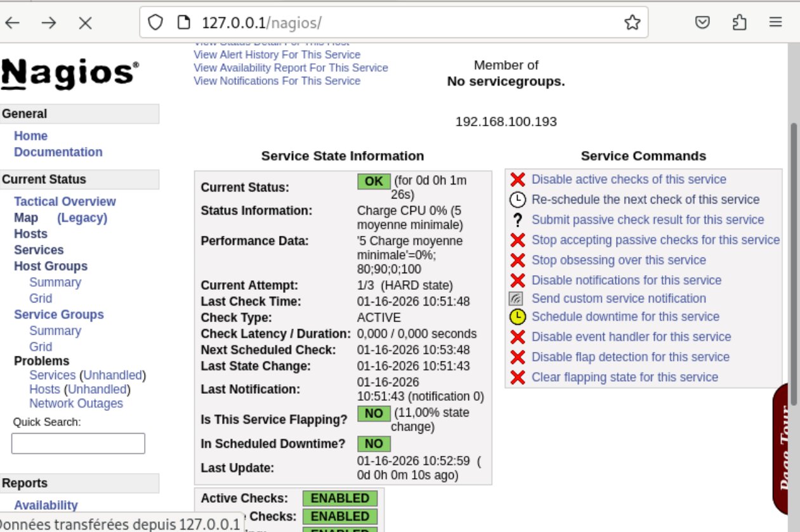The width and height of the screenshot is (800, 532).
Task: Click the yellow clock Schedule downtime icon
Action: click(x=518, y=316)
